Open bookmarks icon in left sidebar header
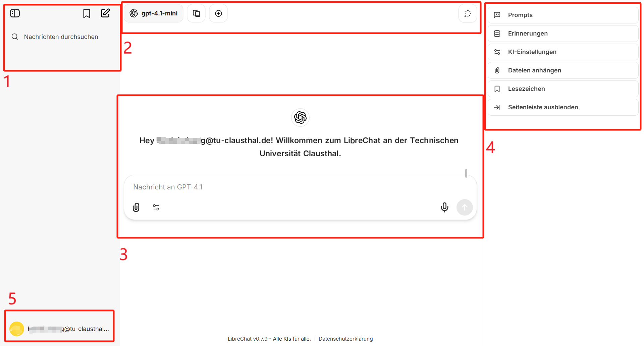 [x=87, y=13]
